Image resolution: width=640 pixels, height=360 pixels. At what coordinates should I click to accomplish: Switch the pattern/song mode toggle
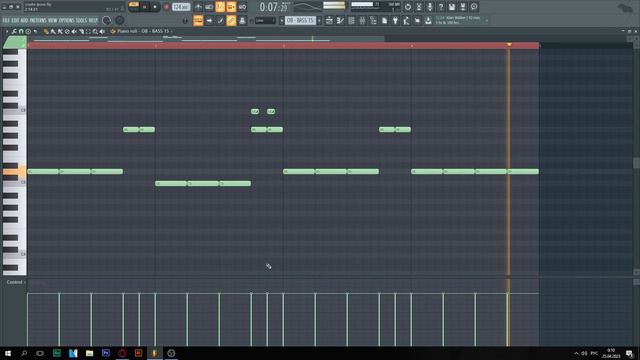[x=133, y=7]
